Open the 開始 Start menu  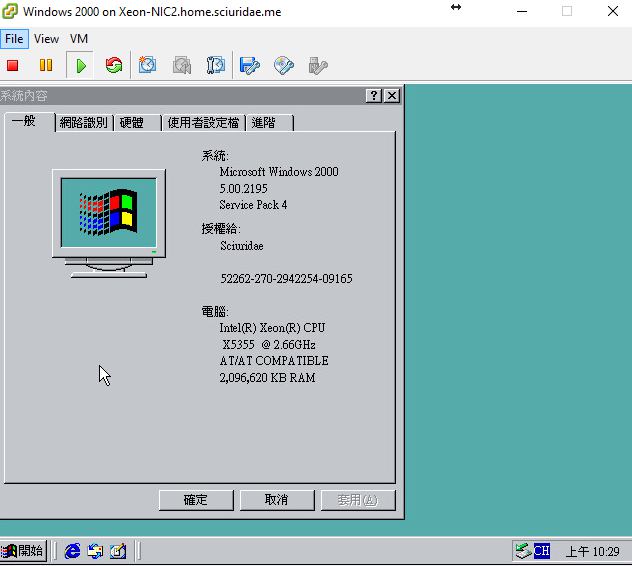23,551
